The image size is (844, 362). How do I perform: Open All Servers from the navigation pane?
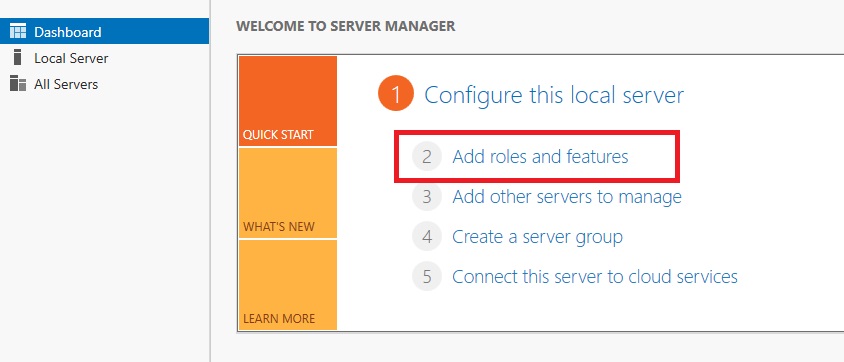pos(66,84)
